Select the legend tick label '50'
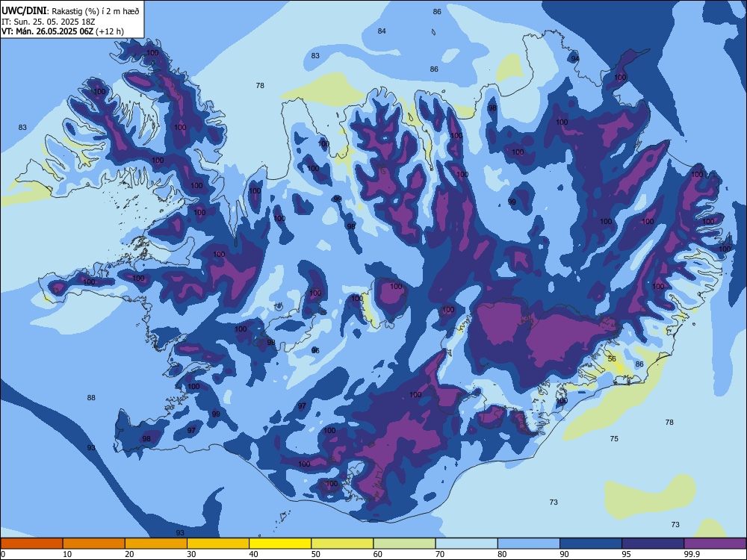 click(x=315, y=554)
